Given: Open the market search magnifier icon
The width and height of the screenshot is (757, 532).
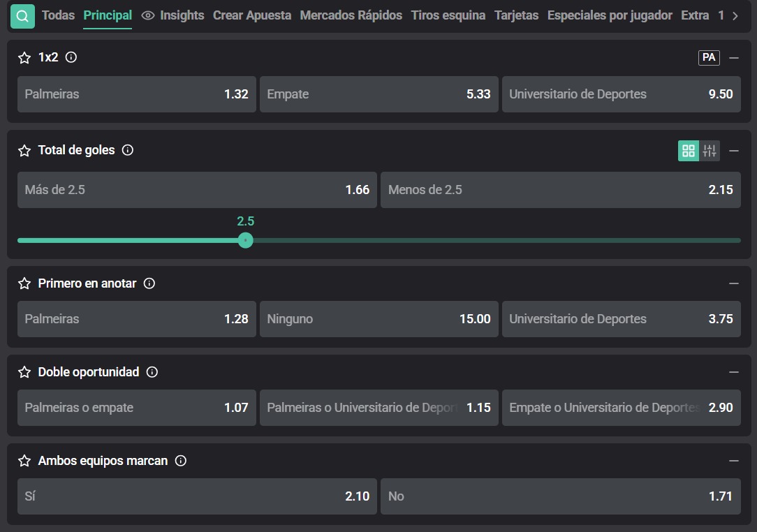Looking at the screenshot, I should coord(22,16).
